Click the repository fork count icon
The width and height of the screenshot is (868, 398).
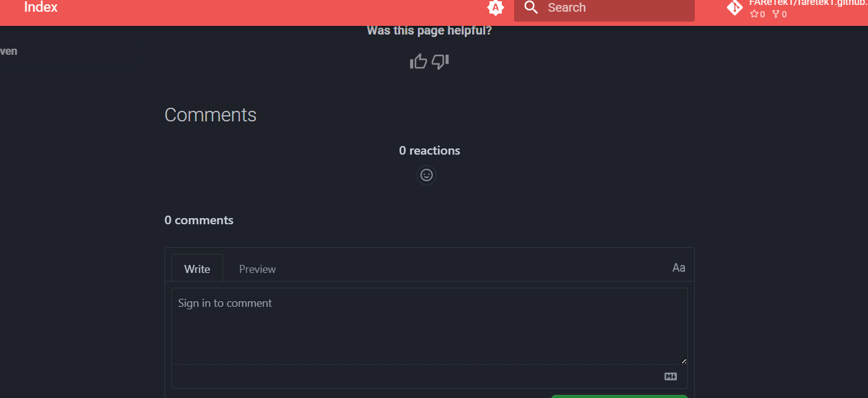(776, 14)
